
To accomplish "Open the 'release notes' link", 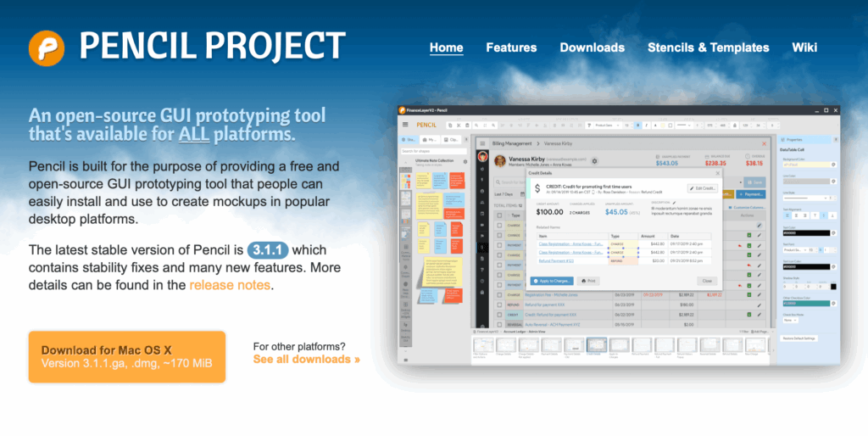I will [230, 285].
